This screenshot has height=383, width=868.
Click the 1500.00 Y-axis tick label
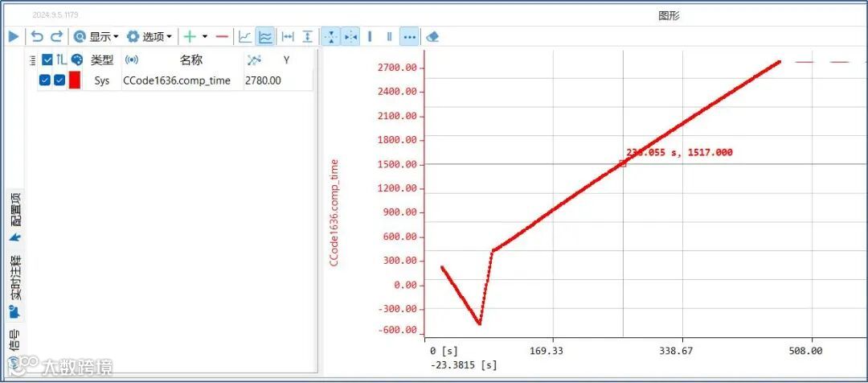click(x=398, y=165)
